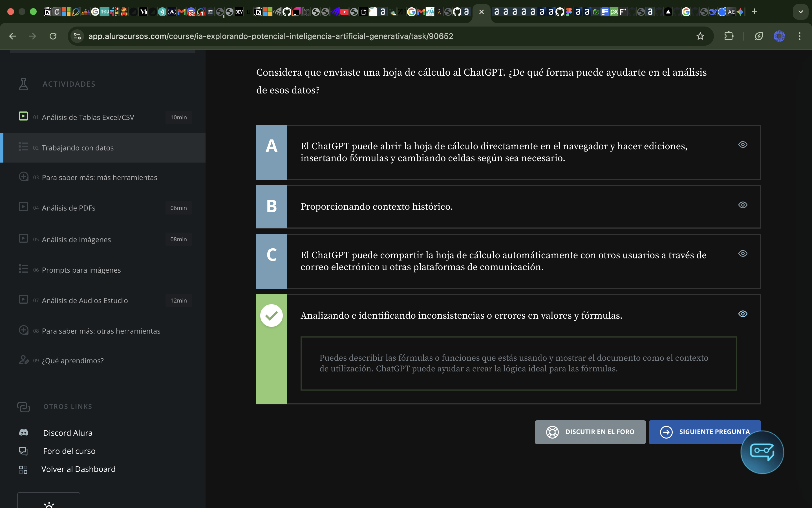The width and height of the screenshot is (812, 508).
Task: Switch to the Pexels px tab
Action: 614,12
